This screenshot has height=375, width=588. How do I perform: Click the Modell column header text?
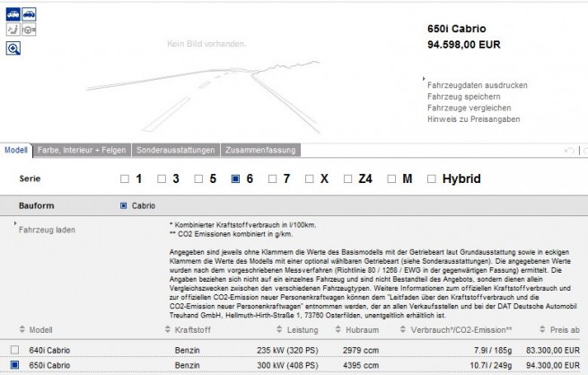pyautogui.click(x=41, y=329)
